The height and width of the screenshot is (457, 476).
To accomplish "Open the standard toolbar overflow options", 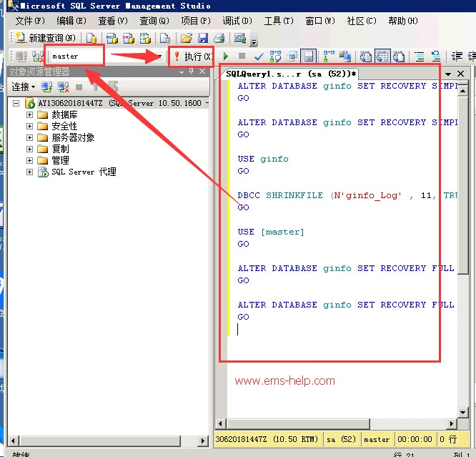I will pos(254,41).
